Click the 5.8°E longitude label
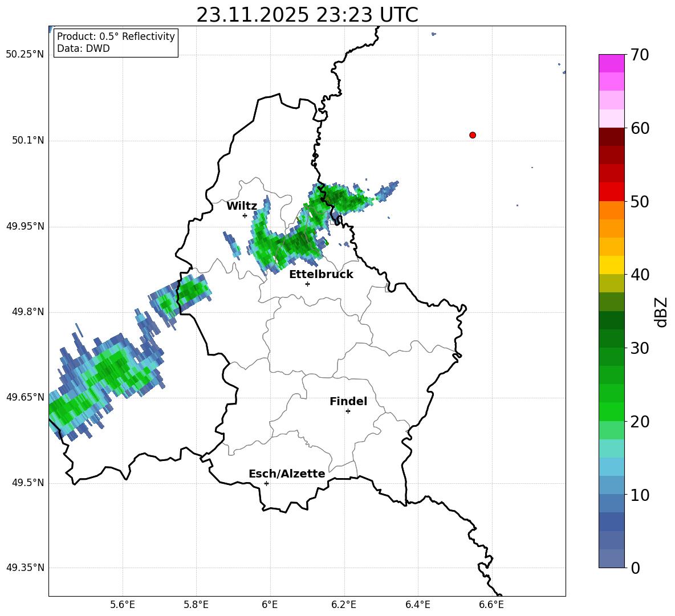Screen dimensions: 675x616 tap(196, 605)
